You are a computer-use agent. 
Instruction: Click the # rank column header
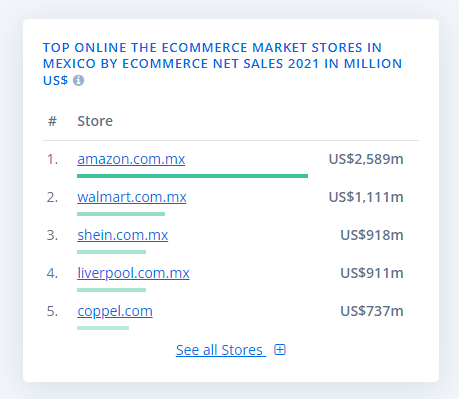[52, 121]
